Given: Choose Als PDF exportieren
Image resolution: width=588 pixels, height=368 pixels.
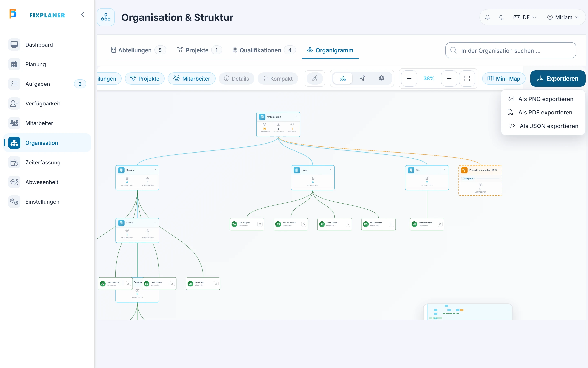Looking at the screenshot, I should pyautogui.click(x=543, y=112).
